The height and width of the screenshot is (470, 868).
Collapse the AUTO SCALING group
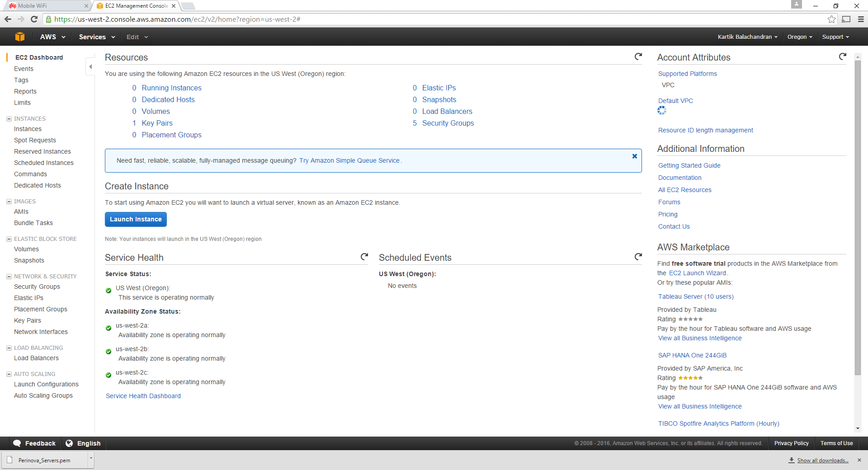coord(9,374)
